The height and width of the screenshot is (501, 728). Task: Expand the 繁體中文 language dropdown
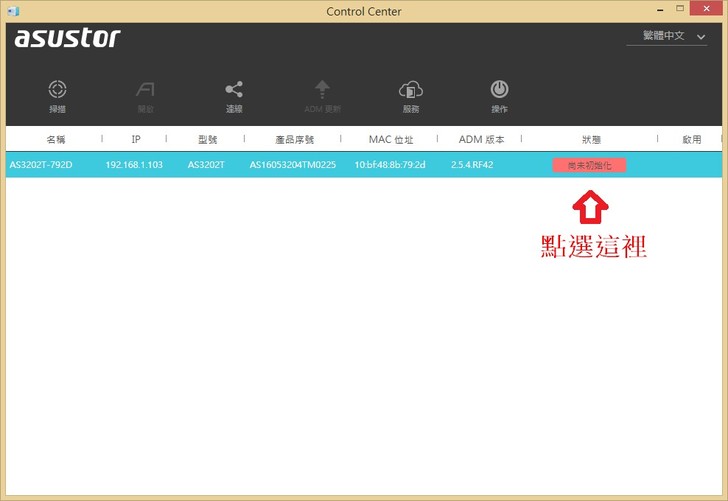coord(667,36)
